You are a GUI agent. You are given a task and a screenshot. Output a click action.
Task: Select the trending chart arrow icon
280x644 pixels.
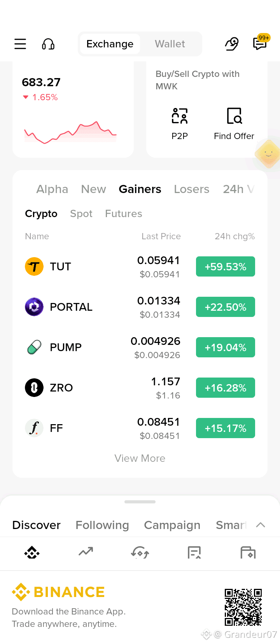(x=86, y=552)
